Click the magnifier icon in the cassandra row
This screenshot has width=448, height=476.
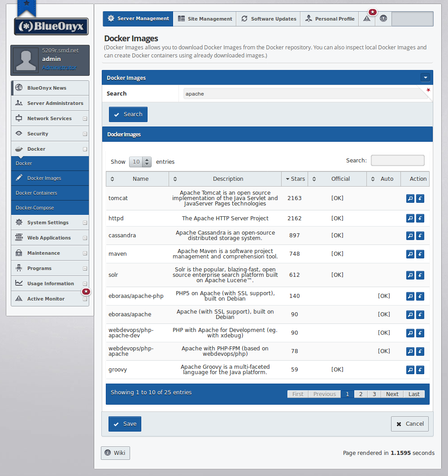coord(410,236)
